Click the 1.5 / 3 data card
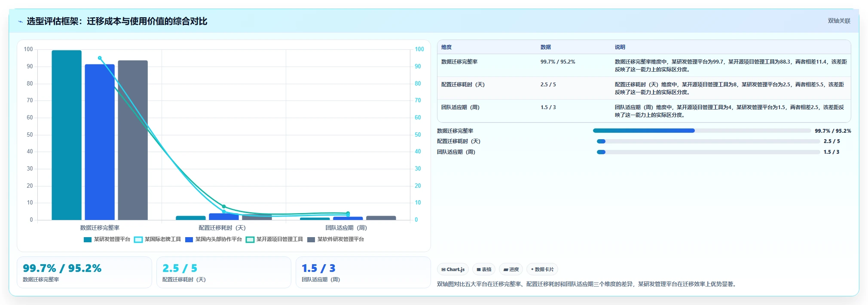Image resolution: width=868 pixels, height=305 pixels. pos(363,272)
